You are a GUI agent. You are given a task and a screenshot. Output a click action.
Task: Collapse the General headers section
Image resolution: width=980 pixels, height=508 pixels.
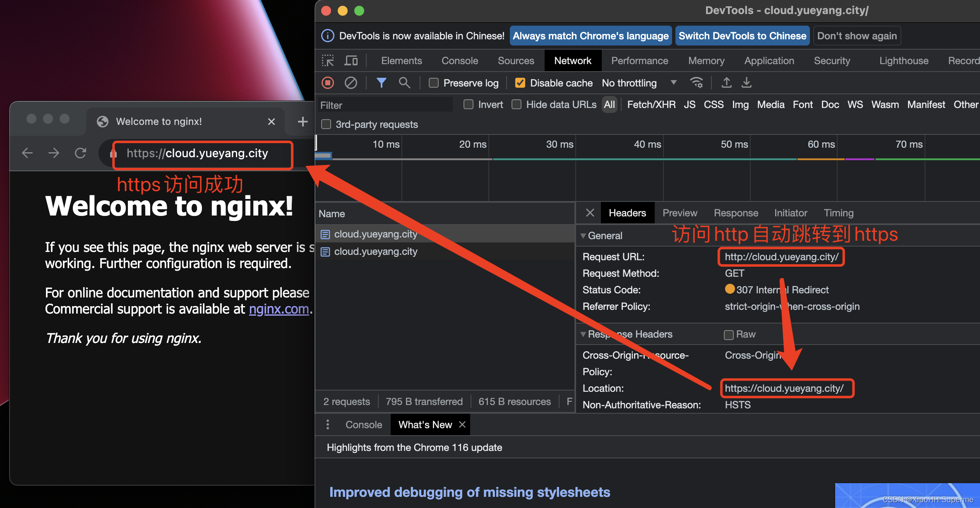(x=583, y=236)
